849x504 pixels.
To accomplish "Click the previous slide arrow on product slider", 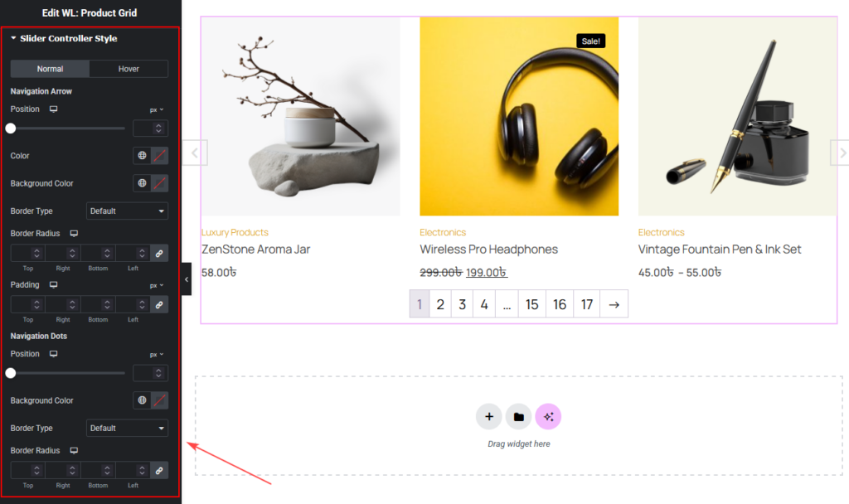I will (x=195, y=153).
